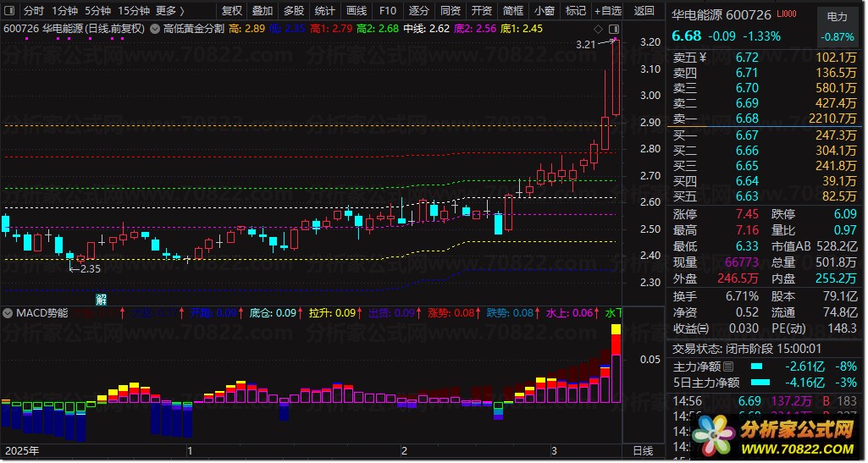Screen dimensions: 868x463
Task: Click the 逐分 toolbar button
Action: tap(419, 10)
